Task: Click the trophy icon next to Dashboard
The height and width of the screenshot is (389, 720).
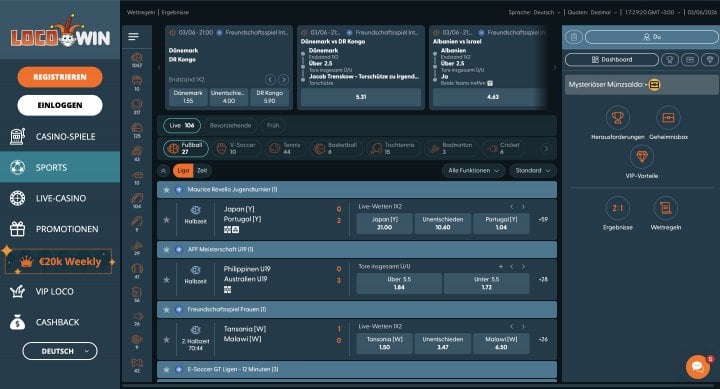Action: 670,60
